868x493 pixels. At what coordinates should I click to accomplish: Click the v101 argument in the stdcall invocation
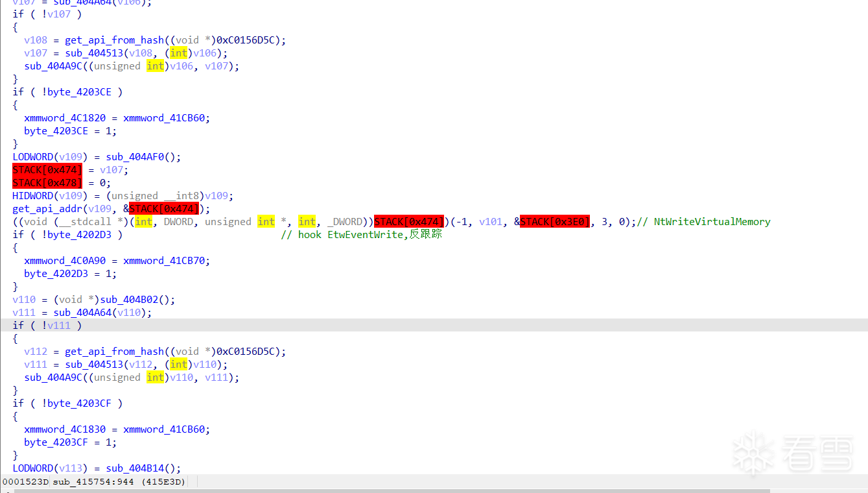(x=491, y=221)
